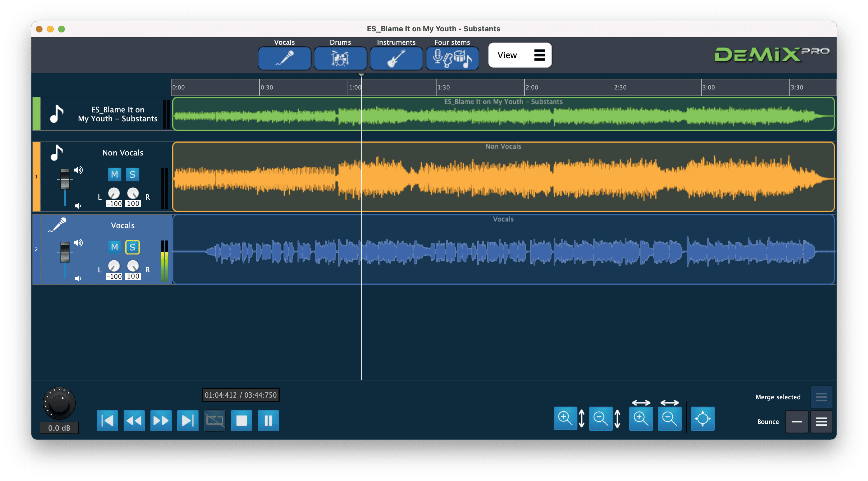
Task: Zoom in vertically
Action: tap(565, 418)
